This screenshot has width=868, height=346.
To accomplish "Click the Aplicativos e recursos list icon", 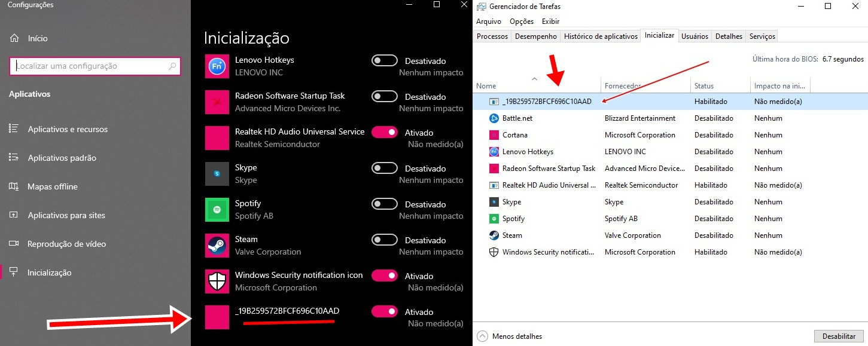I will click(14, 129).
